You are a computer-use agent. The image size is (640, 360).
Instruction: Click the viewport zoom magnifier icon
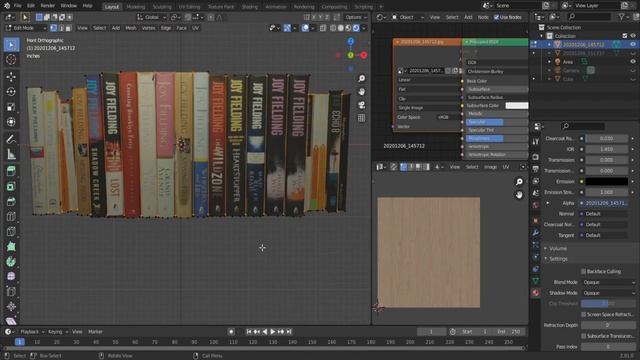pyautogui.click(x=362, y=78)
